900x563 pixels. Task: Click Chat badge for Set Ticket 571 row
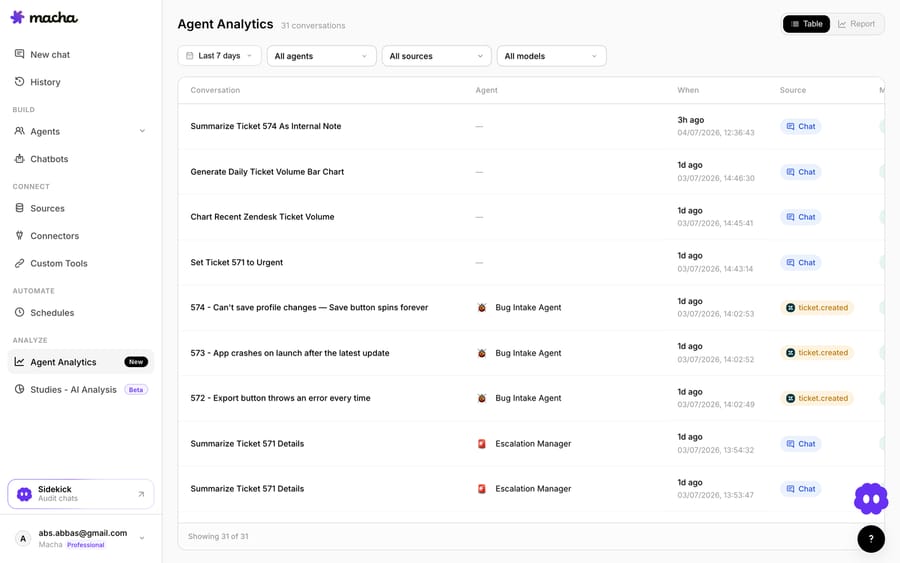800,262
